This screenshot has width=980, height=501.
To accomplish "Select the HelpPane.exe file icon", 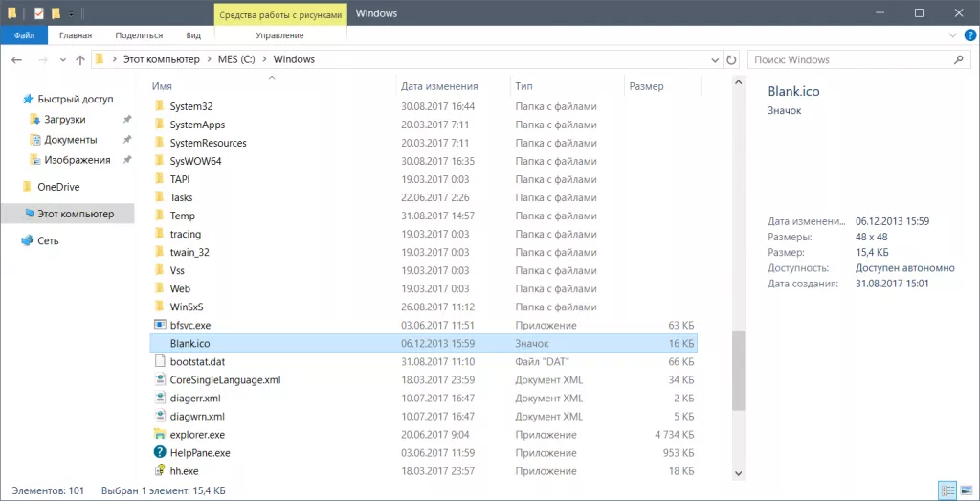I will (160, 452).
